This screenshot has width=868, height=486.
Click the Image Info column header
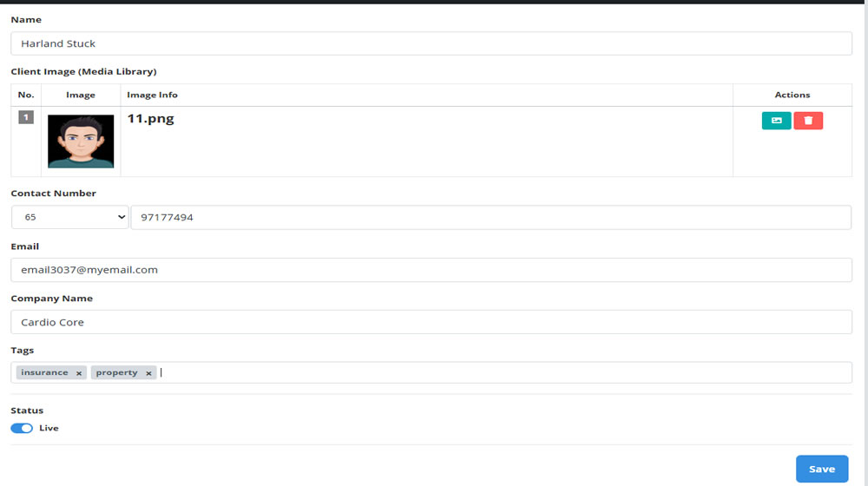coord(152,95)
